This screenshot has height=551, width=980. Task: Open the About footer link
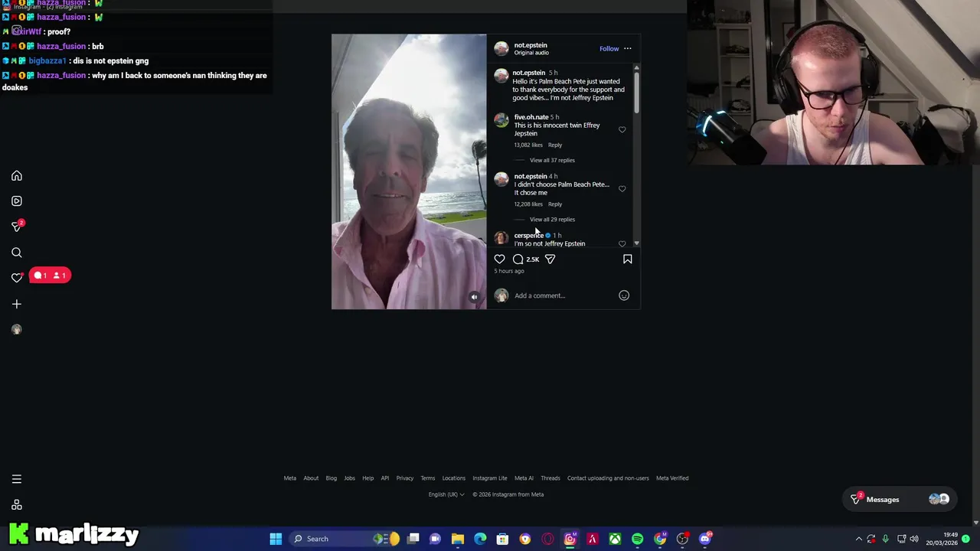(311, 478)
